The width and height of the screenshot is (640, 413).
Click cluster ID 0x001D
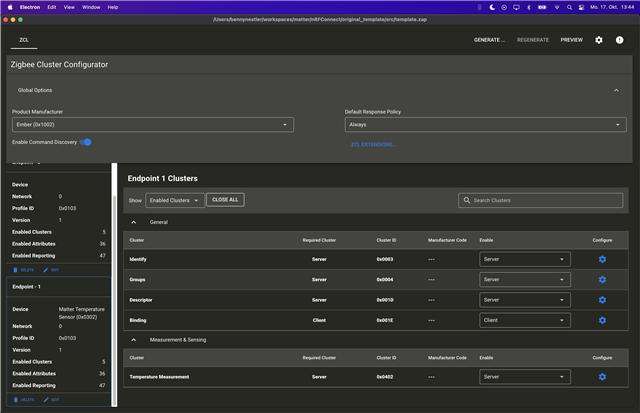pos(384,300)
